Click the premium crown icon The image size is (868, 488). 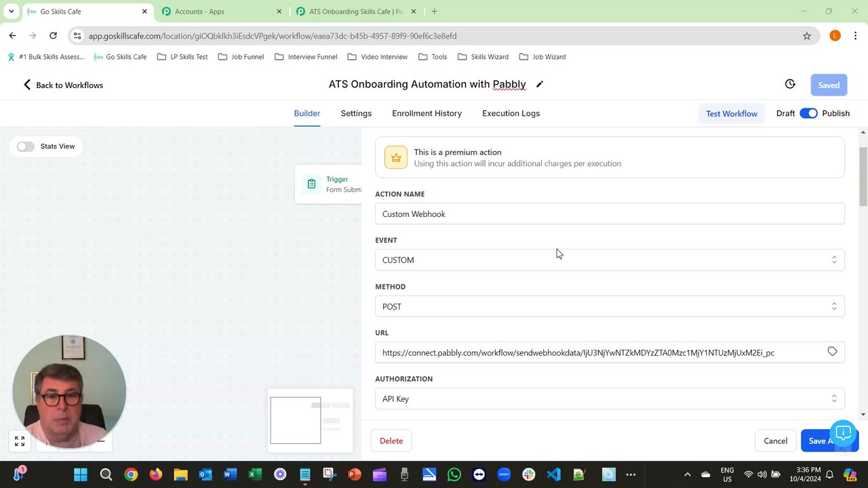396,157
